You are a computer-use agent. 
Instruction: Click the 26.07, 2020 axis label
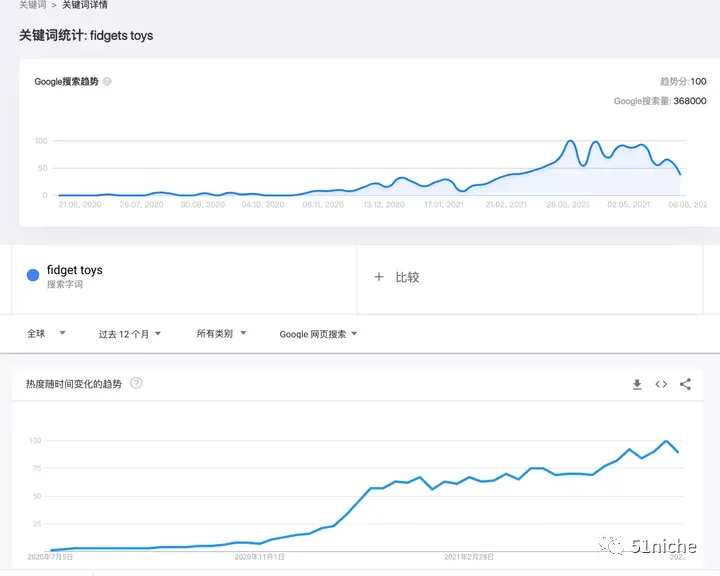[x=141, y=204]
